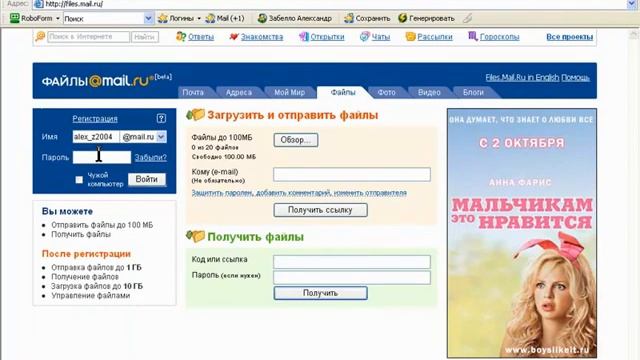
Task: Open the Рассылки link
Action: (435, 37)
